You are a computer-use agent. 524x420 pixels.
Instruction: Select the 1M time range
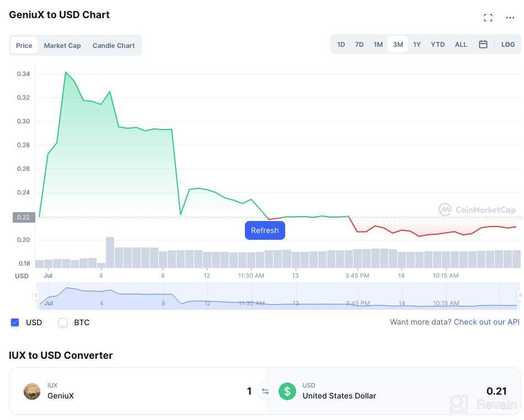coord(378,45)
